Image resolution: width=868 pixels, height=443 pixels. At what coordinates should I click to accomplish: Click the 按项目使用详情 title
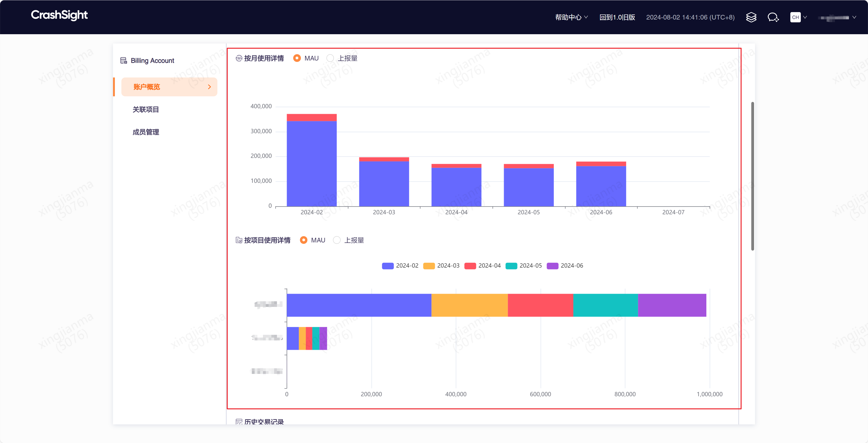point(267,240)
